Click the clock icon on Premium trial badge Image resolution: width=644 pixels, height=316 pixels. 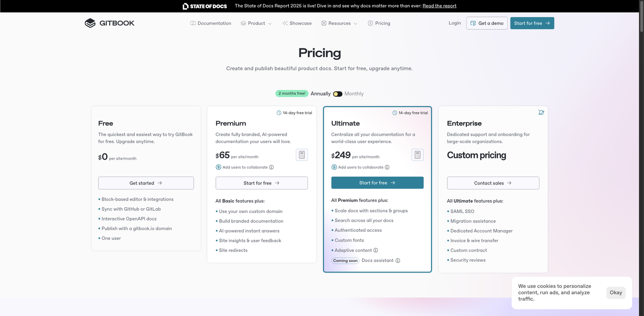click(279, 113)
